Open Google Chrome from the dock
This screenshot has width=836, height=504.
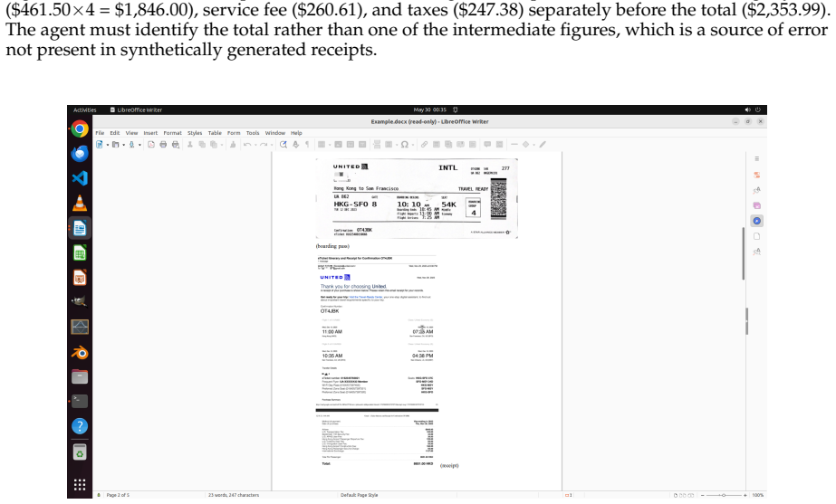pos(80,128)
